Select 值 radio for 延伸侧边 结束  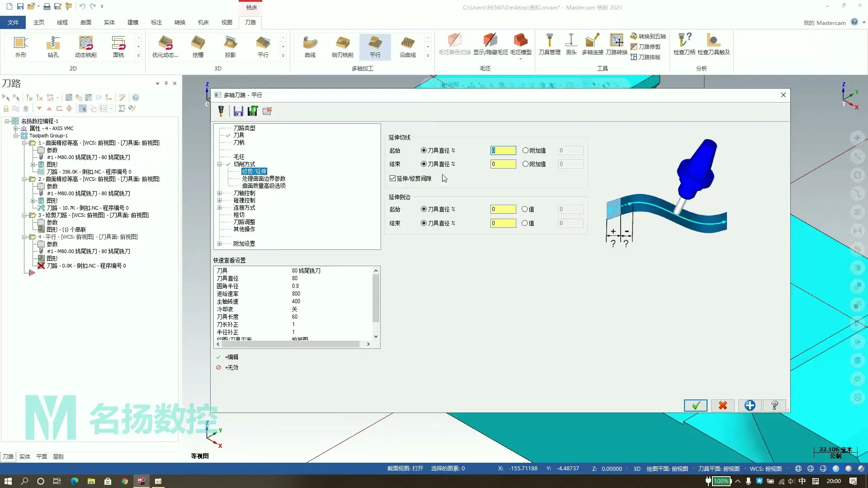point(525,223)
